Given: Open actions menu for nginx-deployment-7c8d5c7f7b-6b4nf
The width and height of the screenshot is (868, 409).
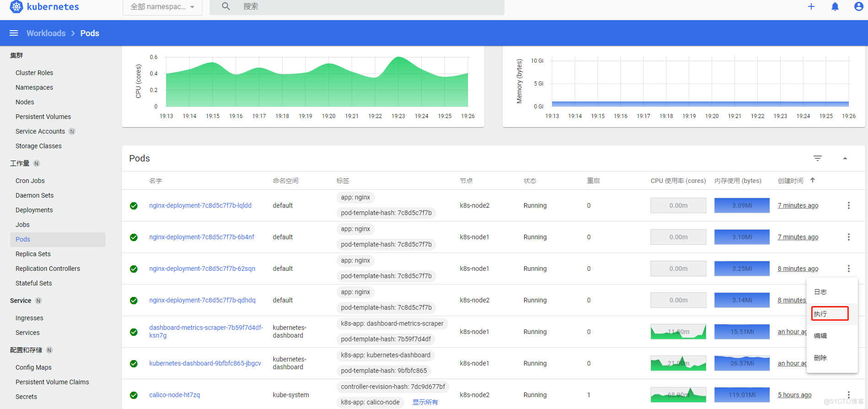Looking at the screenshot, I should (849, 237).
